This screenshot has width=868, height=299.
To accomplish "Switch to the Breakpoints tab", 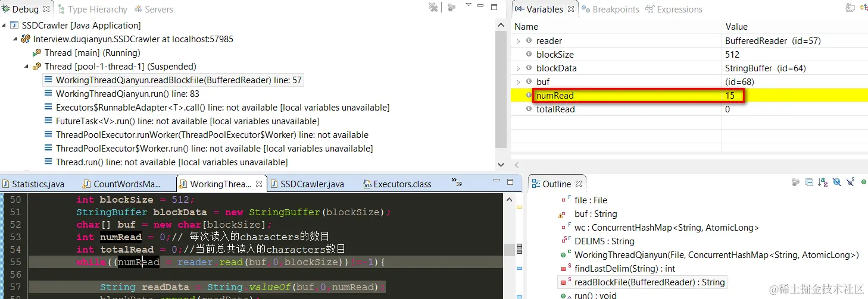I will tap(611, 9).
